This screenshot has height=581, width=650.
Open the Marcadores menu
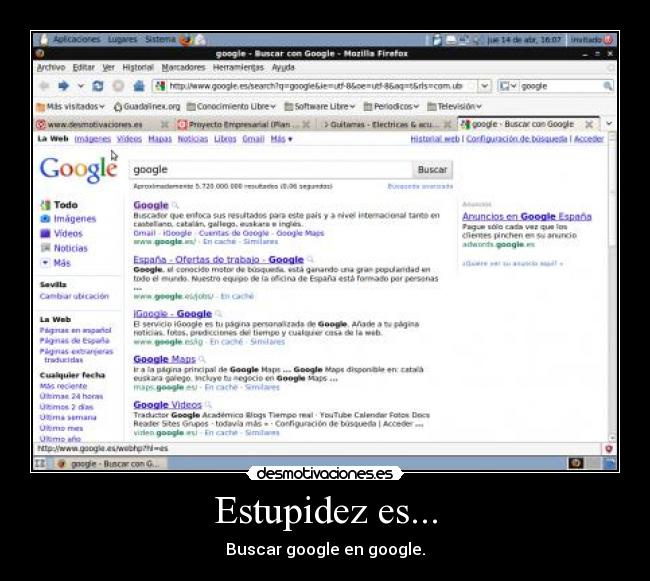coord(183,67)
